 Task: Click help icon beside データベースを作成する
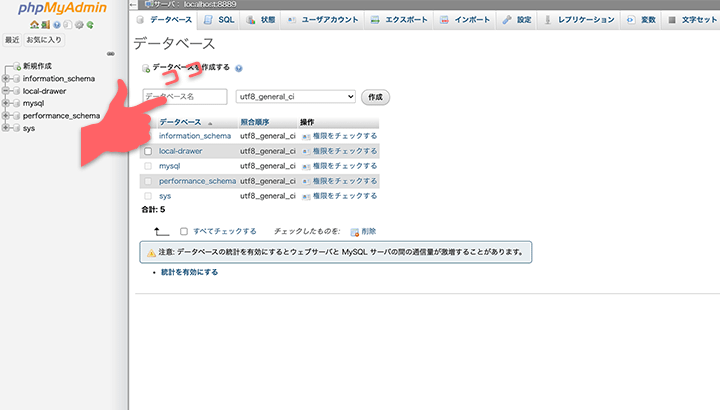pos(239,68)
